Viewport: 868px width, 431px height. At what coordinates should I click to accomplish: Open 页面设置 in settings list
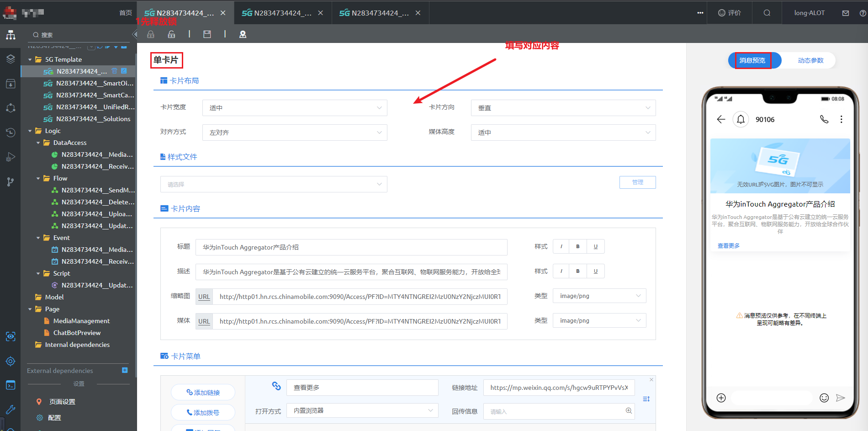pyautogui.click(x=62, y=402)
